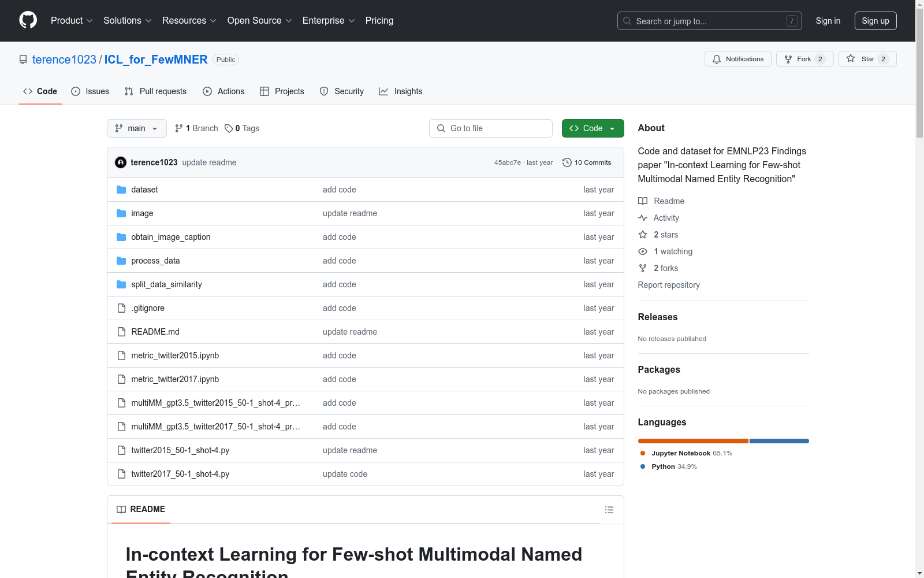The height and width of the screenshot is (578, 924).
Task: Click the forks icon in About
Action: pos(643,268)
